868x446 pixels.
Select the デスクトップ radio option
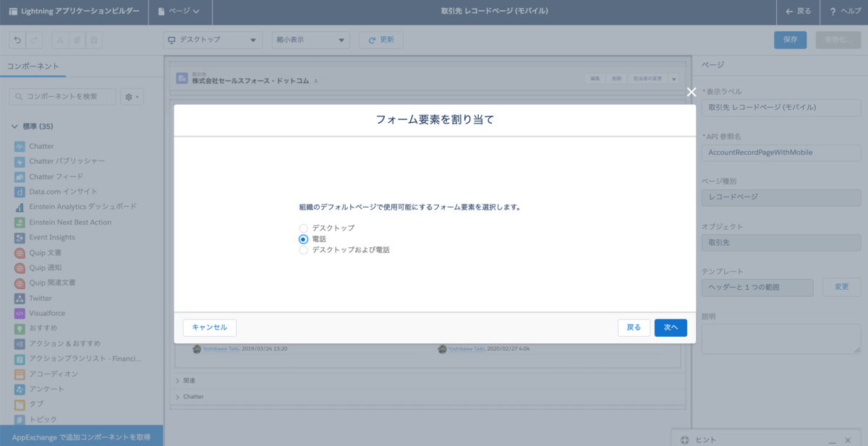[304, 228]
